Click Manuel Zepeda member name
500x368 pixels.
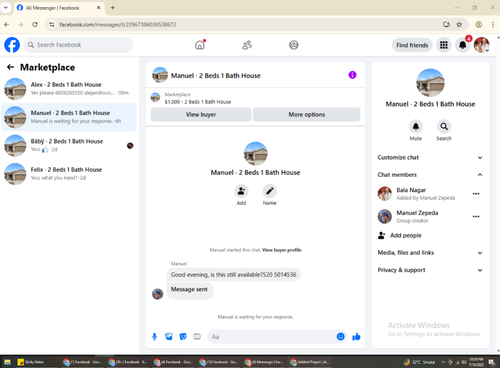coord(417,213)
